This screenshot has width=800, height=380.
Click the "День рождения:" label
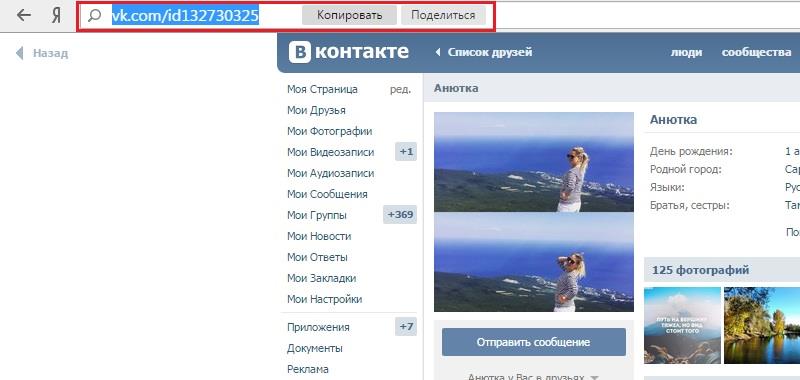(x=691, y=151)
